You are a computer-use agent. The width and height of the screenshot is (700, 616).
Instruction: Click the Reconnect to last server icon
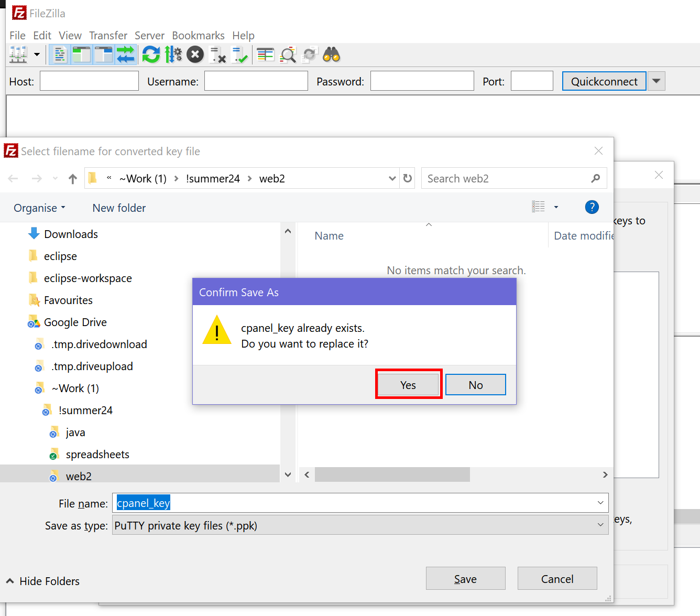(240, 55)
